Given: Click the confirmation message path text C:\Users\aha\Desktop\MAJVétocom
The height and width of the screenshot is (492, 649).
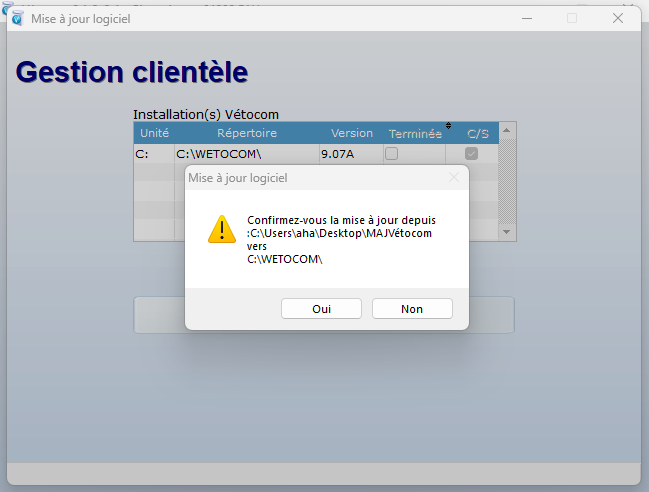Looking at the screenshot, I should tap(339, 233).
